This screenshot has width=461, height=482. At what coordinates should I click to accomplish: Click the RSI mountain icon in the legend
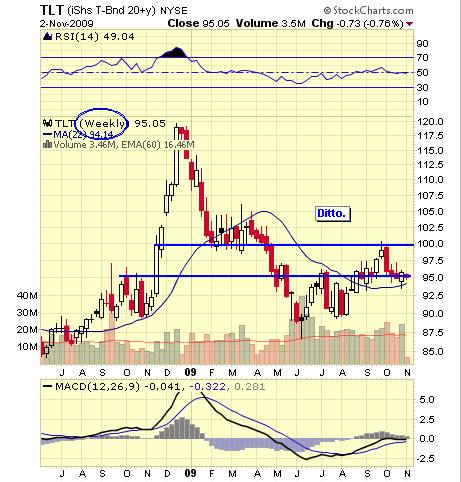(x=48, y=36)
